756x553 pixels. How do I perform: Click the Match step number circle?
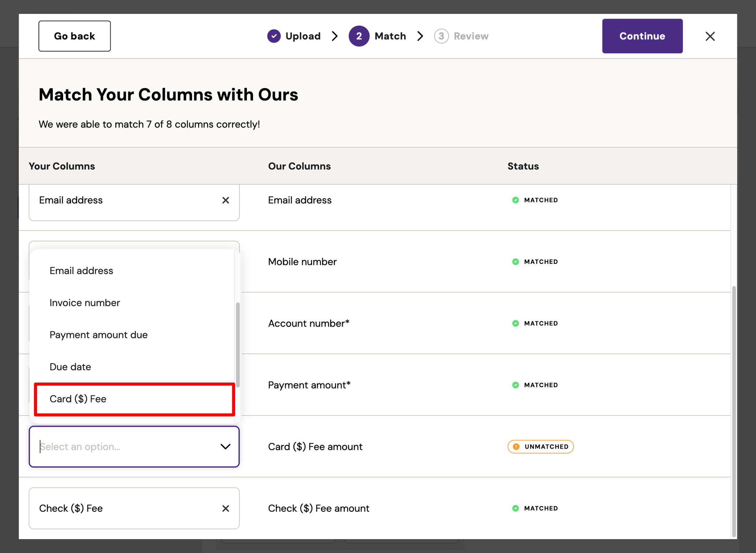359,36
